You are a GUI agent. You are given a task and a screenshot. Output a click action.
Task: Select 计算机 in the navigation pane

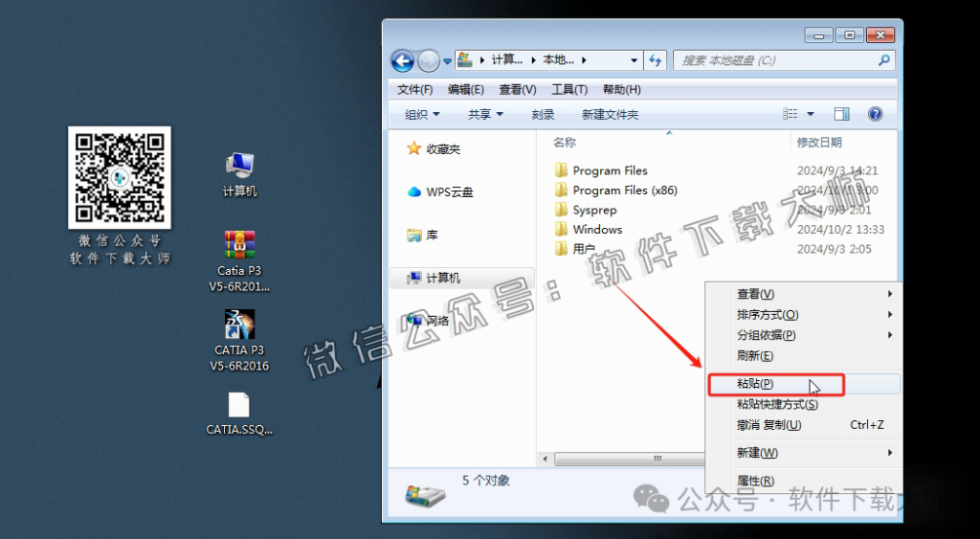pos(461,278)
